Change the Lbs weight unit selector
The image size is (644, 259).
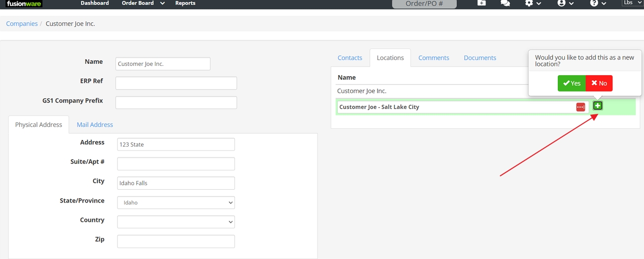pyautogui.click(x=633, y=3)
